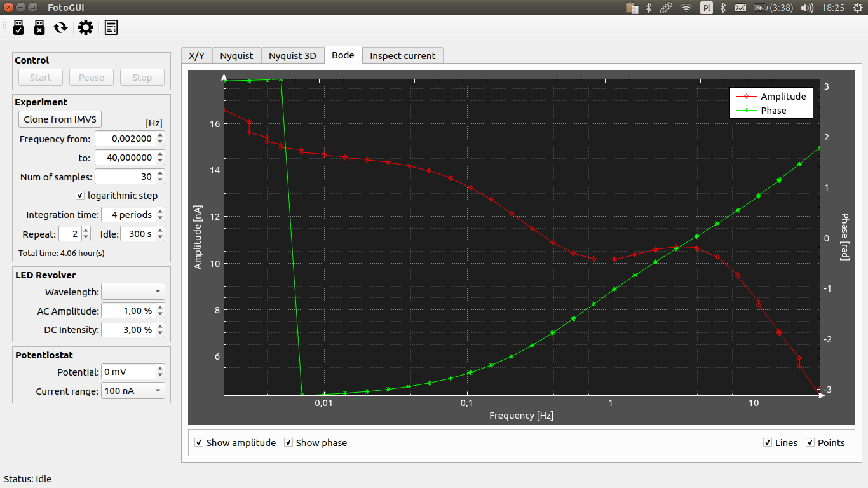Decrease Idle time with the down arrow
This screenshot has height=488, width=868.
(x=160, y=238)
